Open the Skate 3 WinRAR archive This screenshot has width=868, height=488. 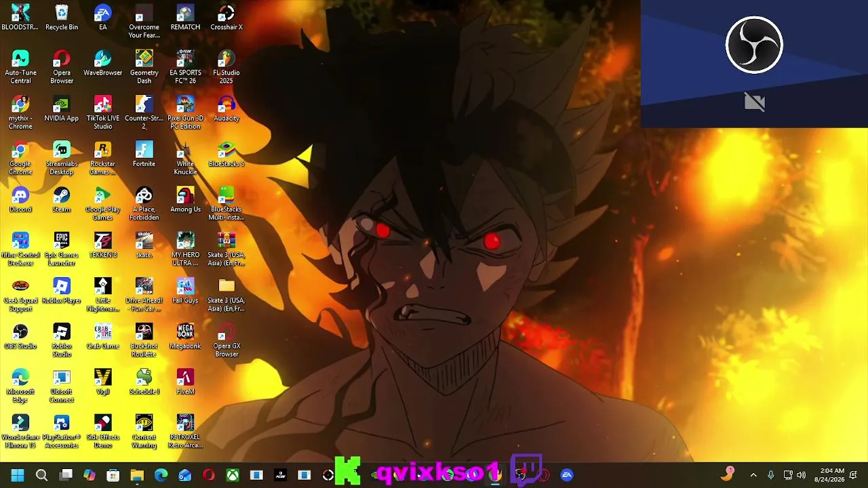[226, 249]
